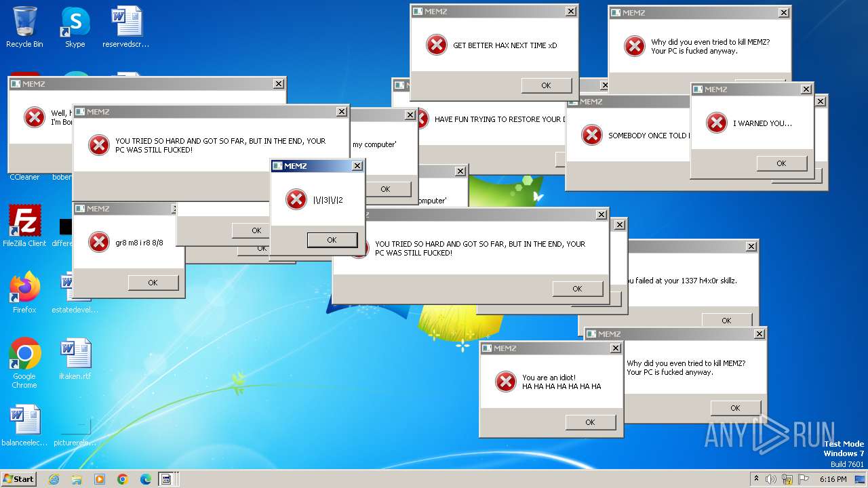This screenshot has height=488, width=868.
Task: Launch Google Chrome desktop shortcut
Action: point(24,363)
